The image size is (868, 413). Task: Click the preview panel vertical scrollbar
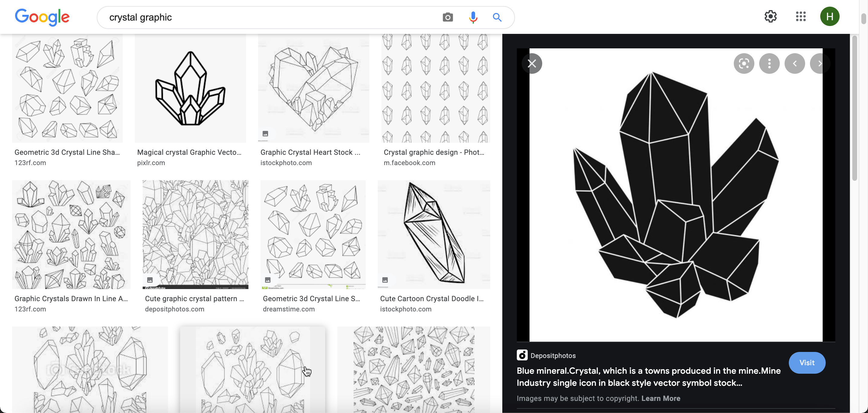tap(854, 108)
